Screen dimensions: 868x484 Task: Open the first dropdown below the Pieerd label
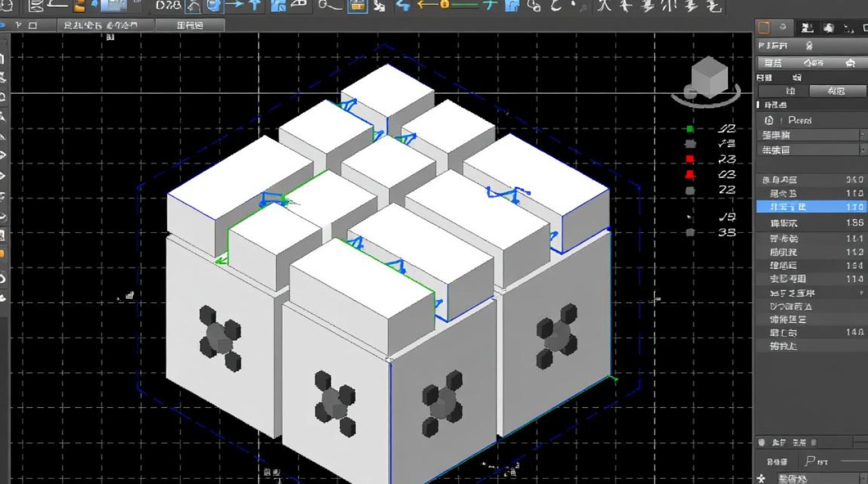811,135
